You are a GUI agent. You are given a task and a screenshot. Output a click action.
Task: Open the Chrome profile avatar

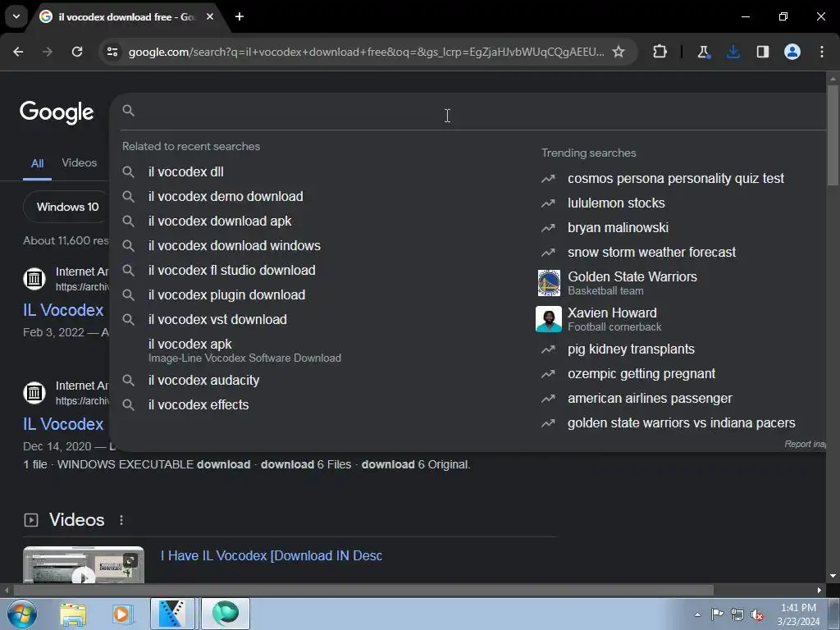[792, 52]
